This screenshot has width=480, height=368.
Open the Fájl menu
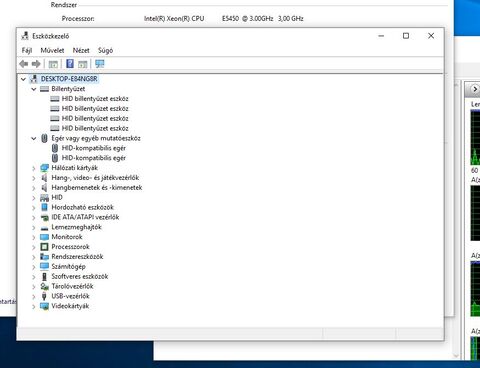27,50
